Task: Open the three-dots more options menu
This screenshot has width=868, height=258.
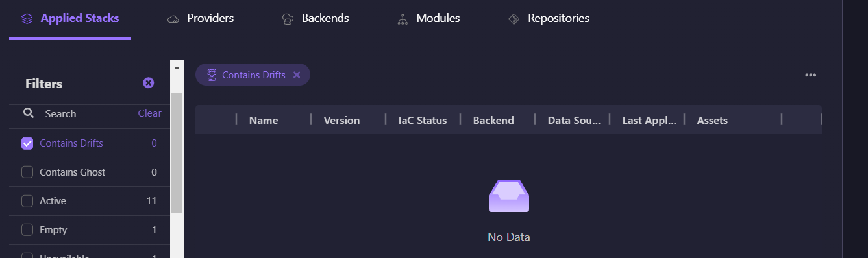Action: point(810,75)
